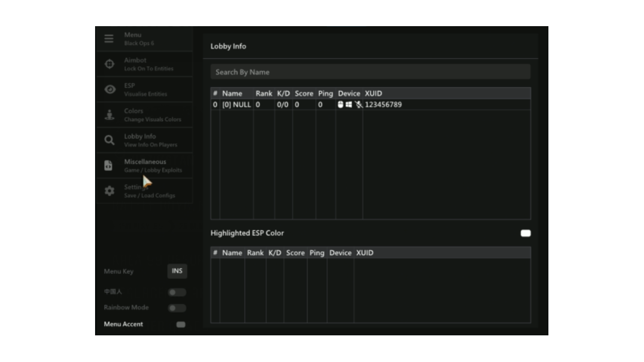The width and height of the screenshot is (644, 362).
Task: Click Ping header under Highlighted ESP Color
Action: tap(317, 253)
